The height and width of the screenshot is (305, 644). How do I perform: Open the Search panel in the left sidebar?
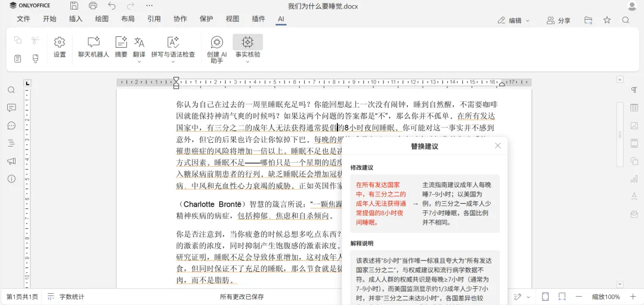[x=11, y=90]
